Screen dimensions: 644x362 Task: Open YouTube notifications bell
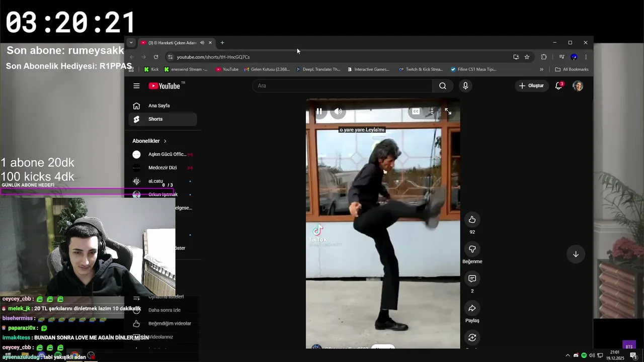coord(558,85)
